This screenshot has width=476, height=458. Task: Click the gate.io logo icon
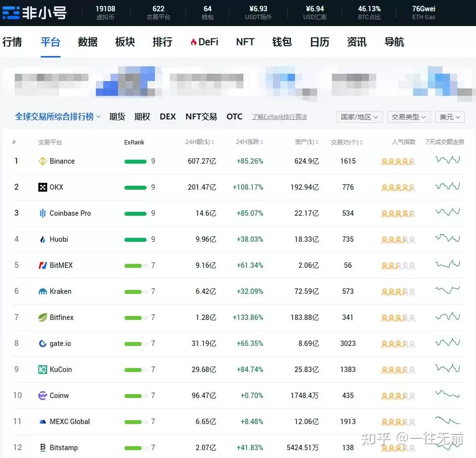[x=42, y=343]
